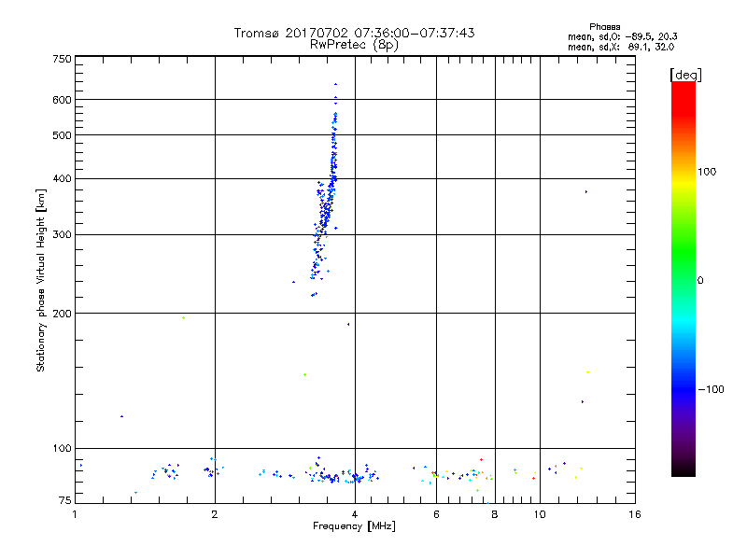Click the colorbar tick label '100'
This screenshot has width=747, height=560.
(707, 172)
